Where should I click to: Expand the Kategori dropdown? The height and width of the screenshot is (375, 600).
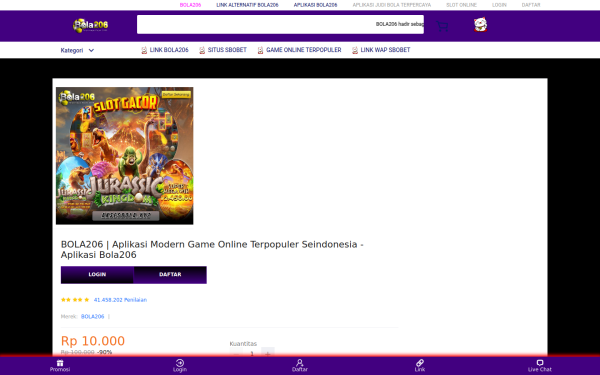[77, 50]
